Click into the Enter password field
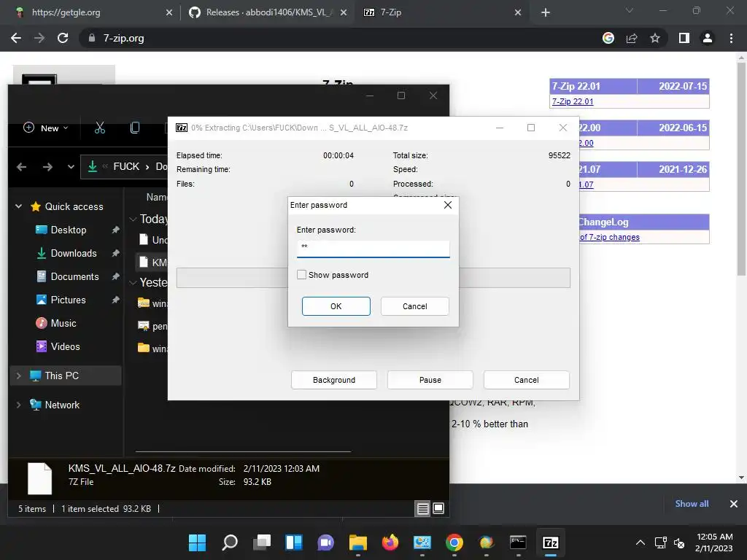The image size is (747, 560). (x=373, y=248)
